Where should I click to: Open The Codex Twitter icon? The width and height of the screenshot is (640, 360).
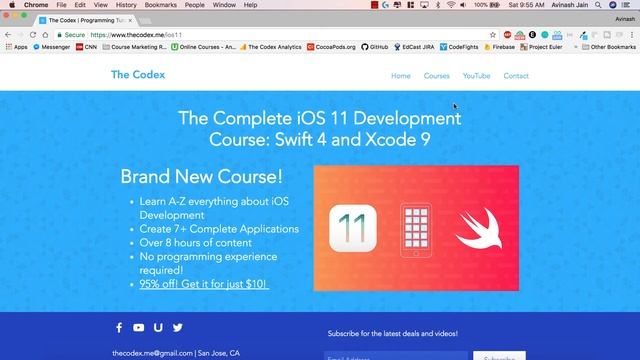(178, 327)
